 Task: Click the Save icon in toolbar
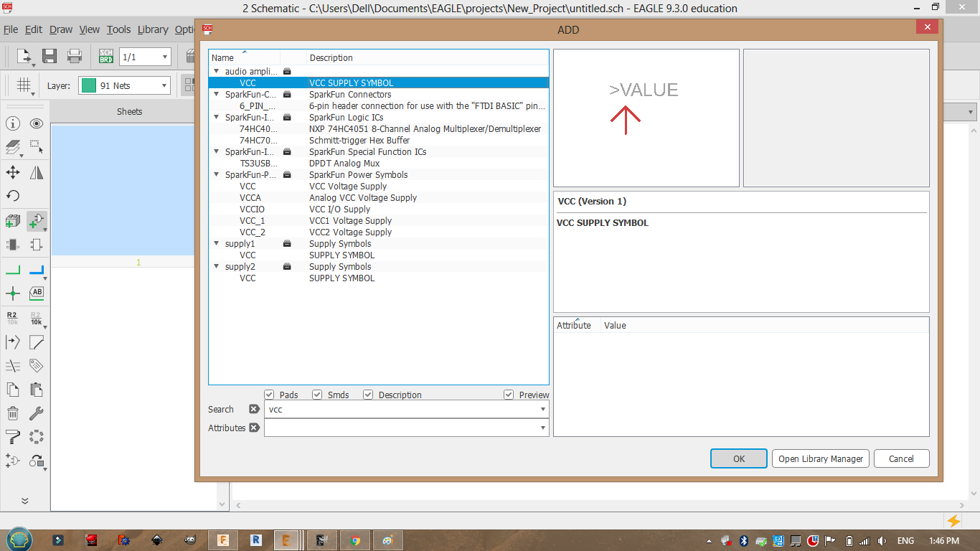click(x=50, y=57)
